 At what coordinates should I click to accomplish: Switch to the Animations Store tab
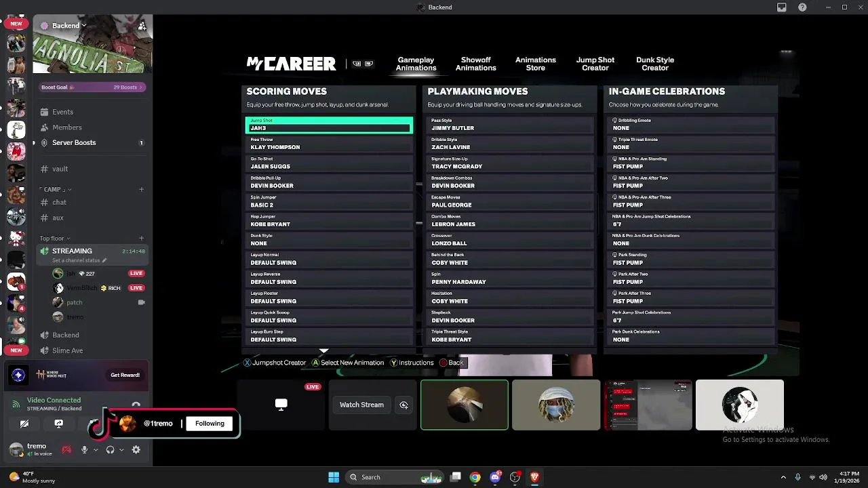(536, 64)
